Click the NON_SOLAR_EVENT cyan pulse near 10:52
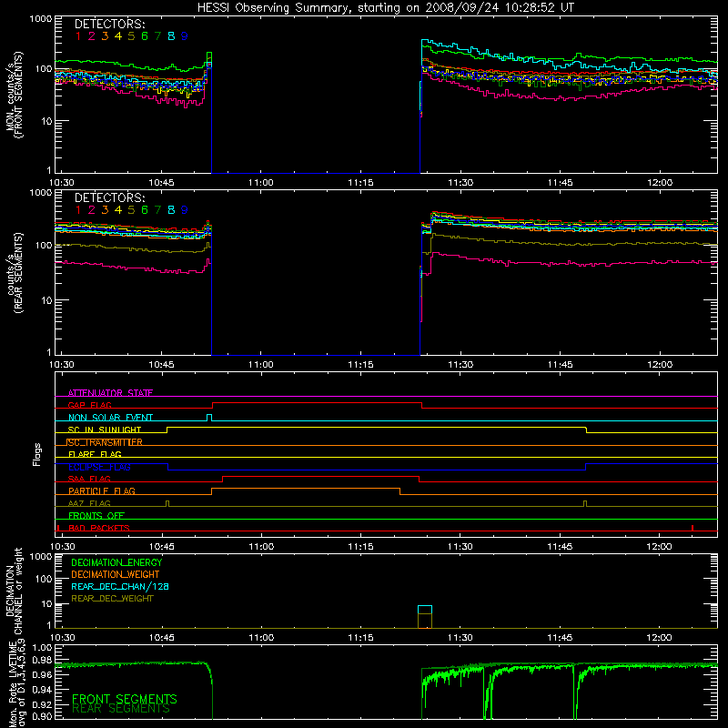The height and width of the screenshot is (728, 728). 209,418
